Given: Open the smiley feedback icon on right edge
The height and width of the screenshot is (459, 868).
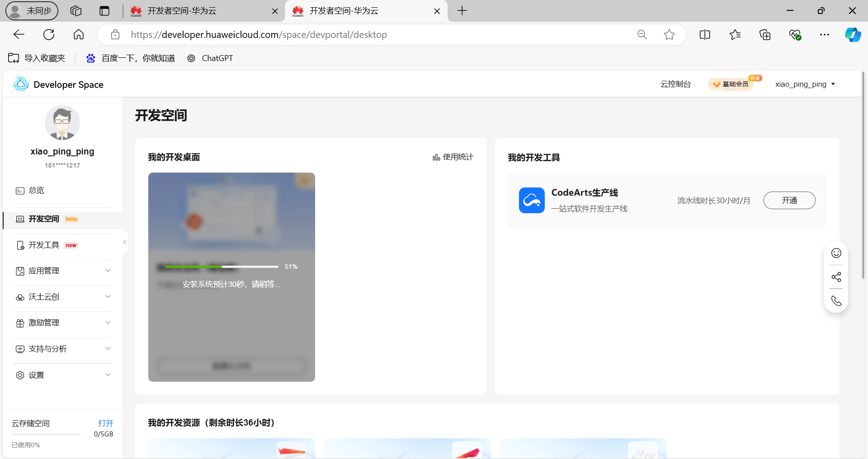Looking at the screenshot, I should 836,253.
